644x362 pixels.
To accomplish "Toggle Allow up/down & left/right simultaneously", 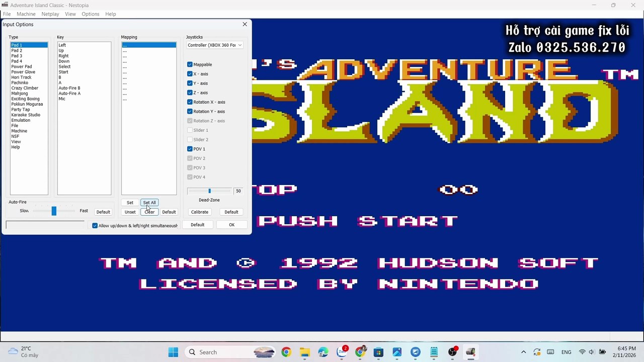I will coord(95,226).
